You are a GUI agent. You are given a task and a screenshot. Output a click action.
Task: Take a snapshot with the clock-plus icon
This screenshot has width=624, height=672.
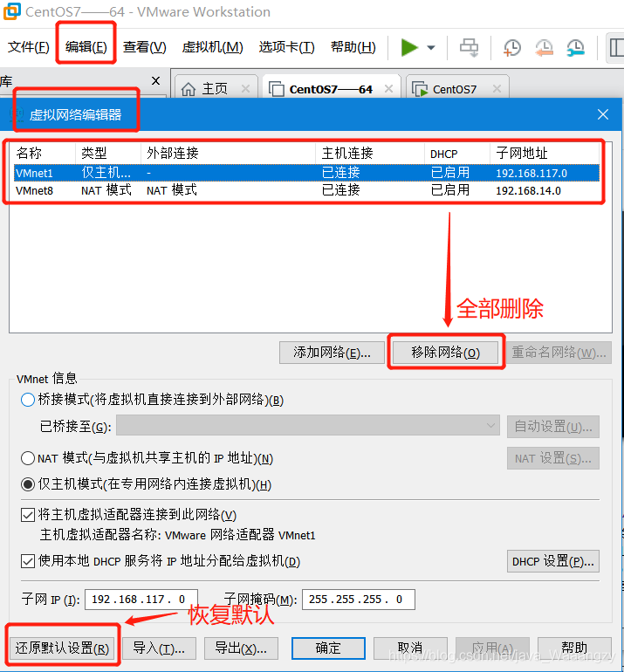click(511, 48)
